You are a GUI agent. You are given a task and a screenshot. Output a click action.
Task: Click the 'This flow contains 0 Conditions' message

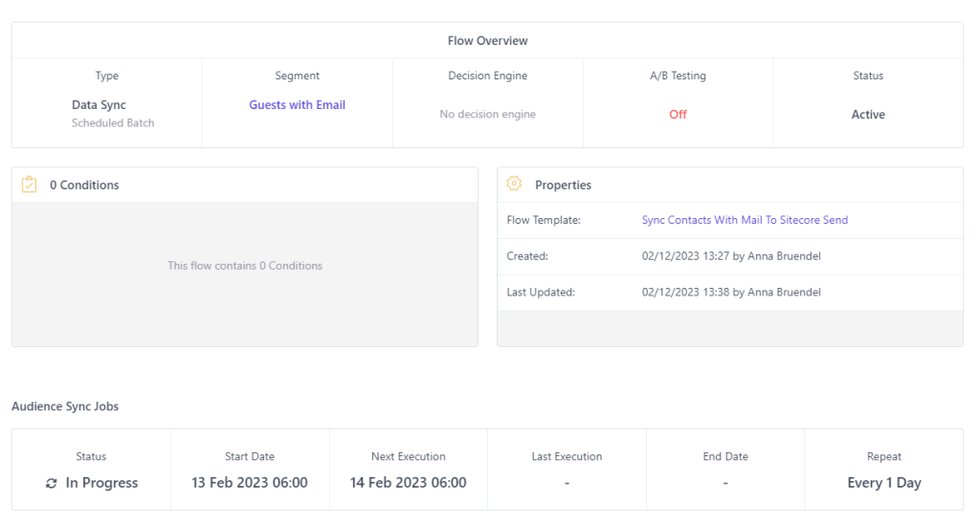[245, 266]
